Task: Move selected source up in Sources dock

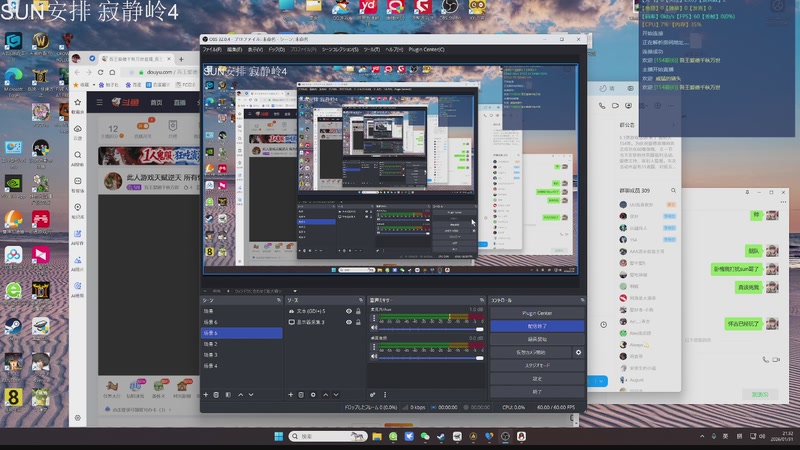Action: 326,395
